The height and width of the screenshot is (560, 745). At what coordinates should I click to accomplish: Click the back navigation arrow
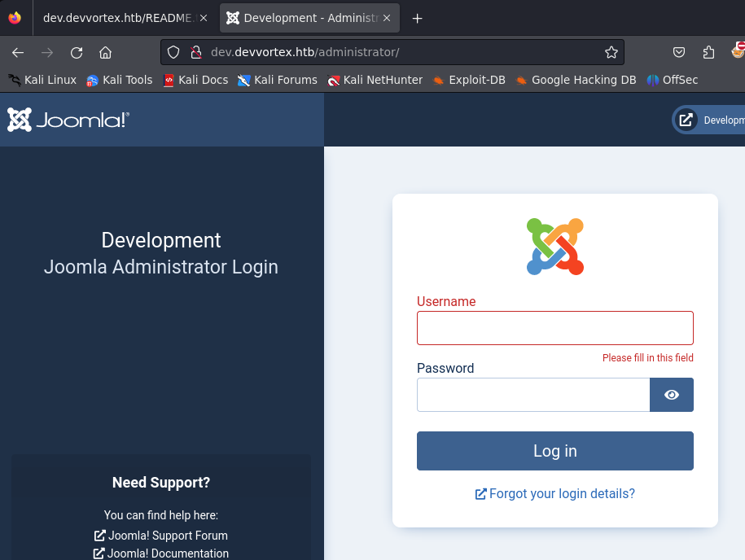pos(18,53)
